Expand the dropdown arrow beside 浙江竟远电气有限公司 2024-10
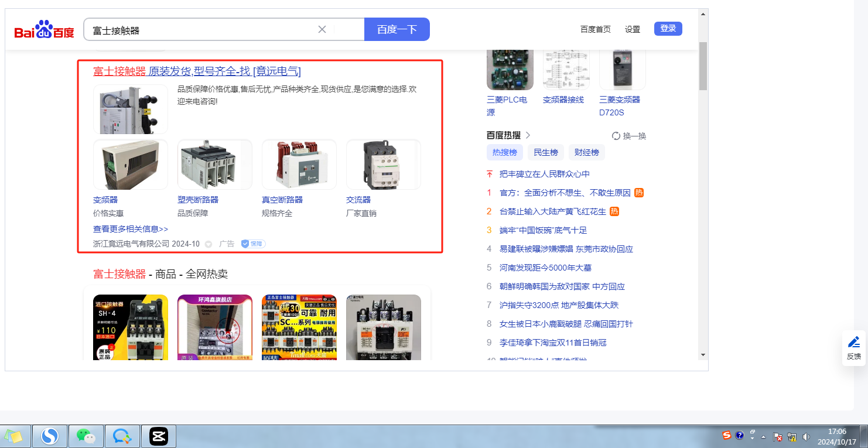Image resolution: width=868 pixels, height=448 pixels. 209,244
